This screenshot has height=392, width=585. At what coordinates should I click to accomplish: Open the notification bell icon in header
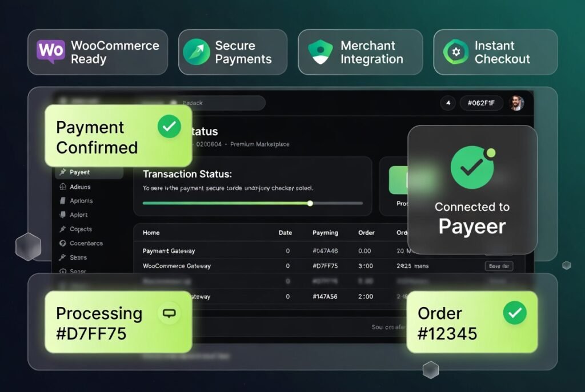click(x=448, y=103)
